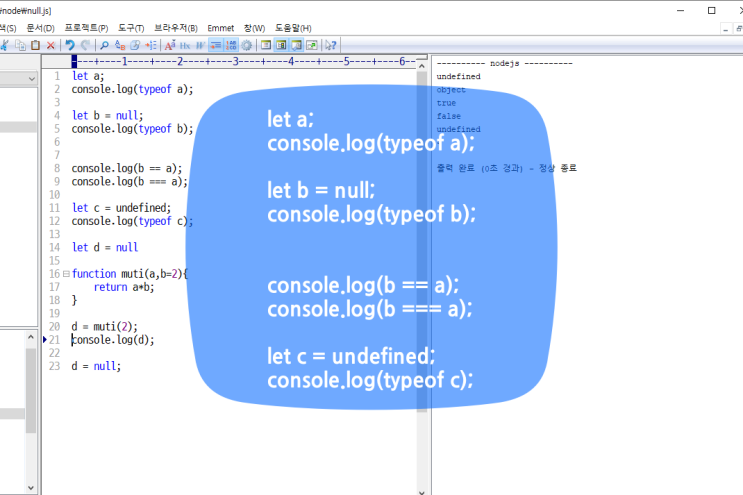Restore the inner document window
The height and width of the screenshot is (495, 743).
tap(739, 29)
